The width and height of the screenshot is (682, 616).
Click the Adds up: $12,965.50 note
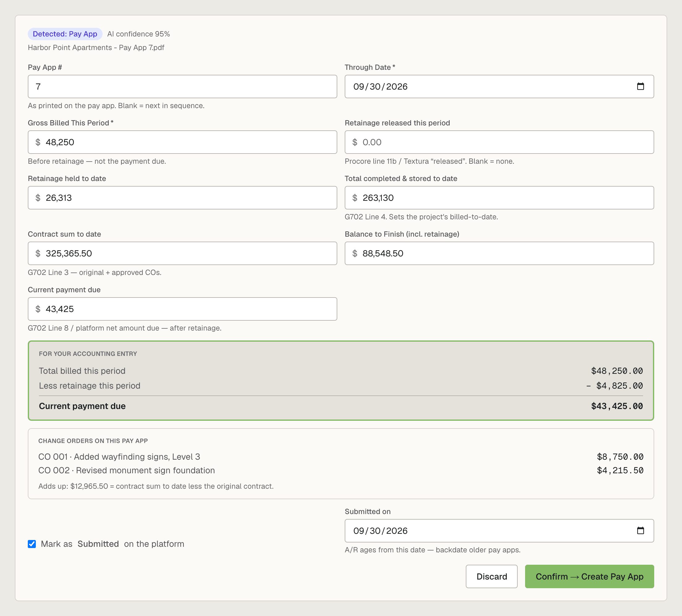[x=156, y=486]
